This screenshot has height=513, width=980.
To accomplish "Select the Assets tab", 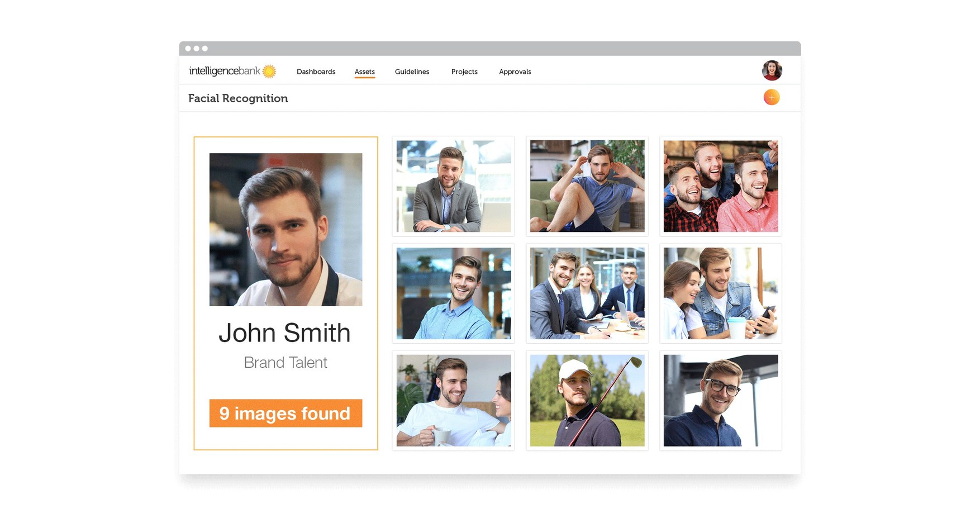I will [x=364, y=72].
